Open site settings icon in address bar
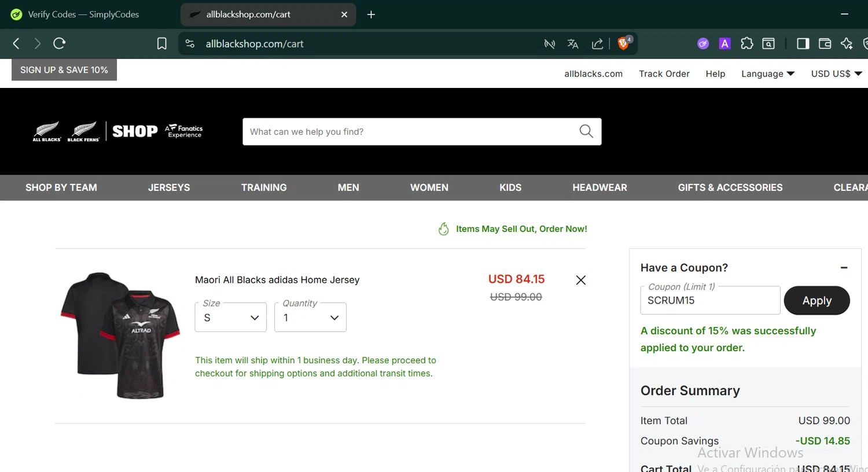This screenshot has height=472, width=868. point(190,43)
